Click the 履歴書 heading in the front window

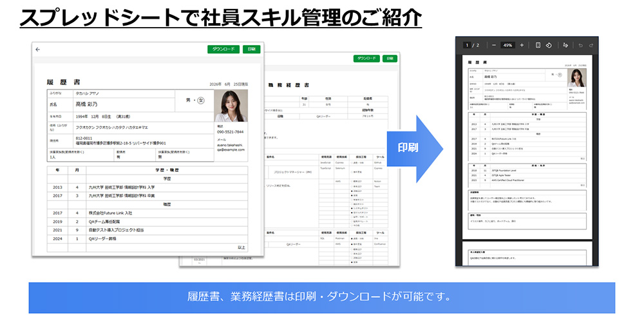coord(64,82)
